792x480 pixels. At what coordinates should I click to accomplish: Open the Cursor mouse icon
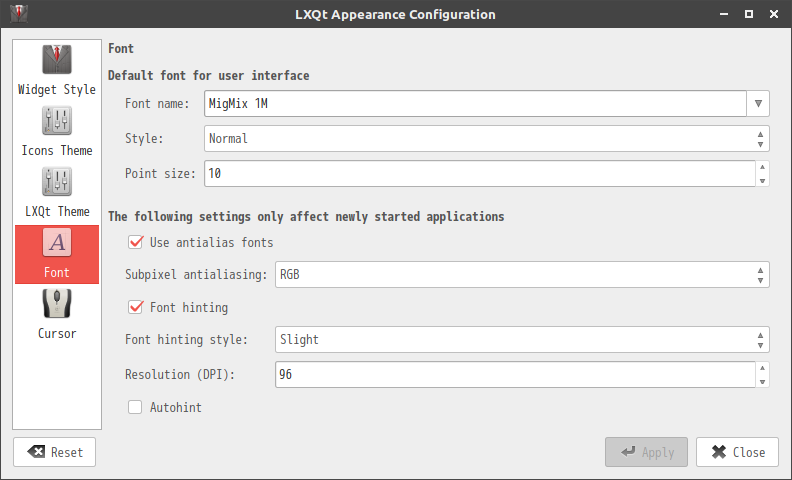(57, 304)
